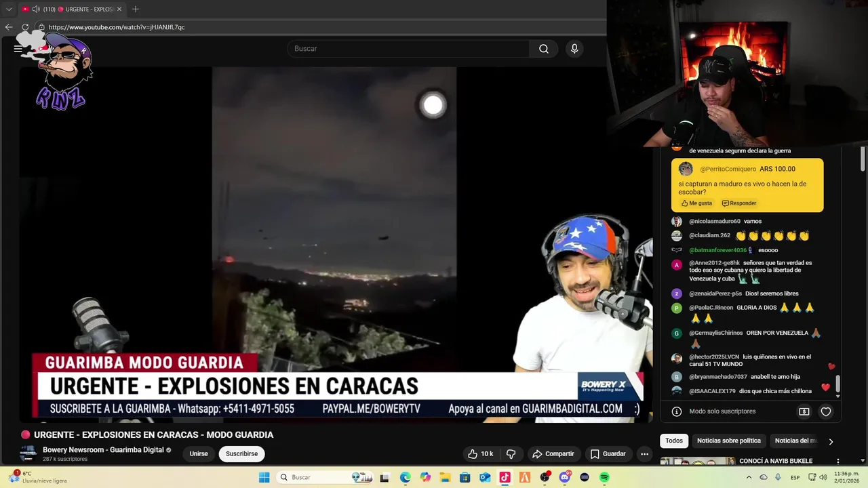Like the video showing 10 k
Screen dimensions: 868x488
point(481,454)
